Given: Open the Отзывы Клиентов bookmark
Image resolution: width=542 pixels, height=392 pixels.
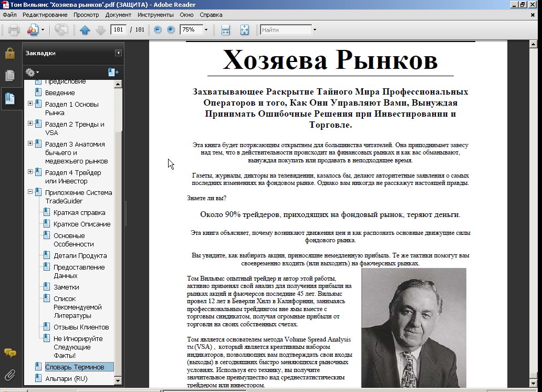Looking at the screenshot, I should pyautogui.click(x=81, y=327).
